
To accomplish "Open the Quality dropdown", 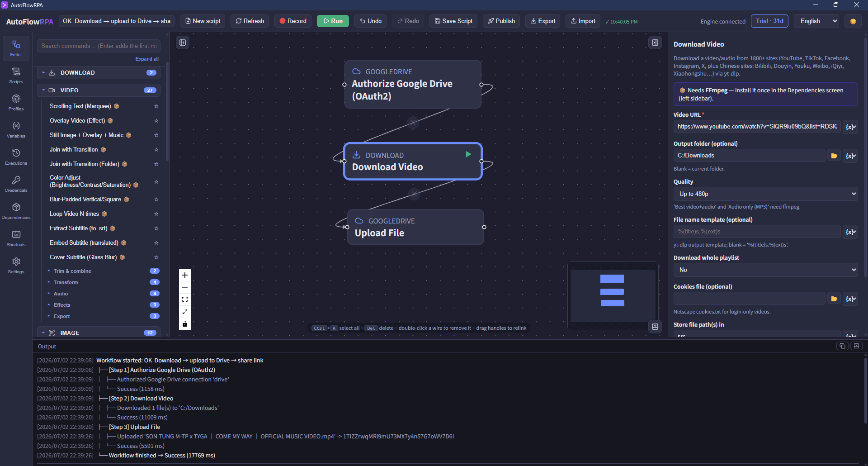I will [766, 194].
